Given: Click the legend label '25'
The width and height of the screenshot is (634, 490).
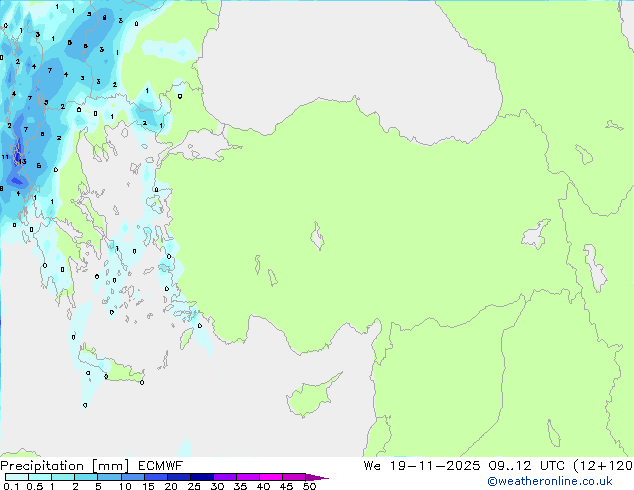Looking at the screenshot, I should pos(194,486).
